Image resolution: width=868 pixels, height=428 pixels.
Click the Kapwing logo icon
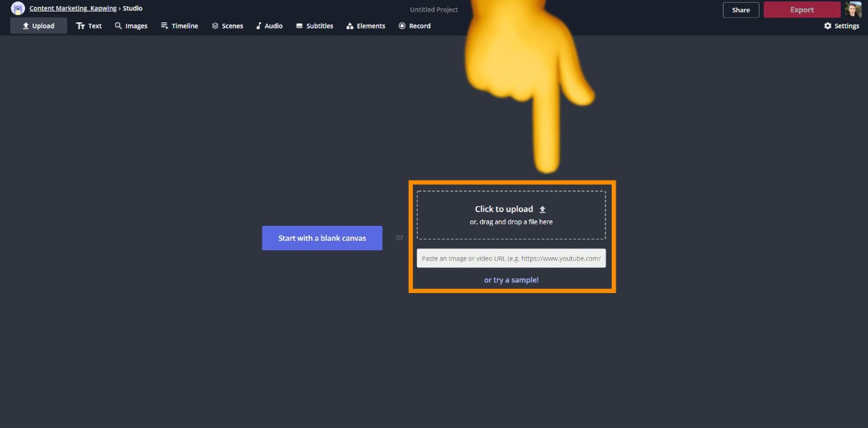click(18, 8)
